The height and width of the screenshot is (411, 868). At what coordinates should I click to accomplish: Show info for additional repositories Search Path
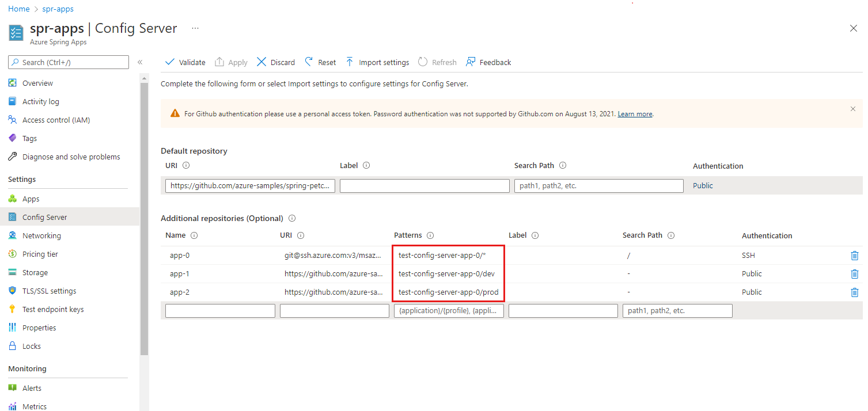(x=671, y=235)
